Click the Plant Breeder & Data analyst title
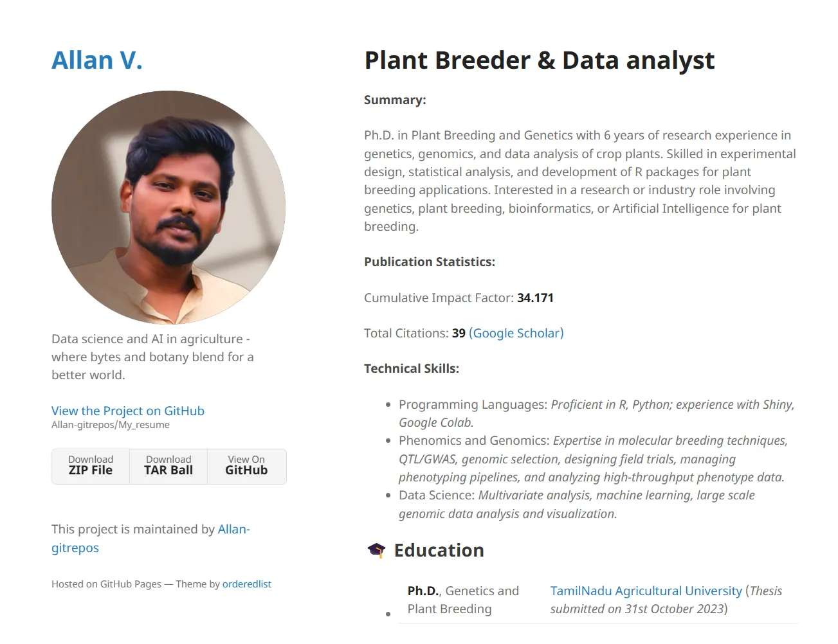The image size is (838, 644). pyautogui.click(x=539, y=60)
